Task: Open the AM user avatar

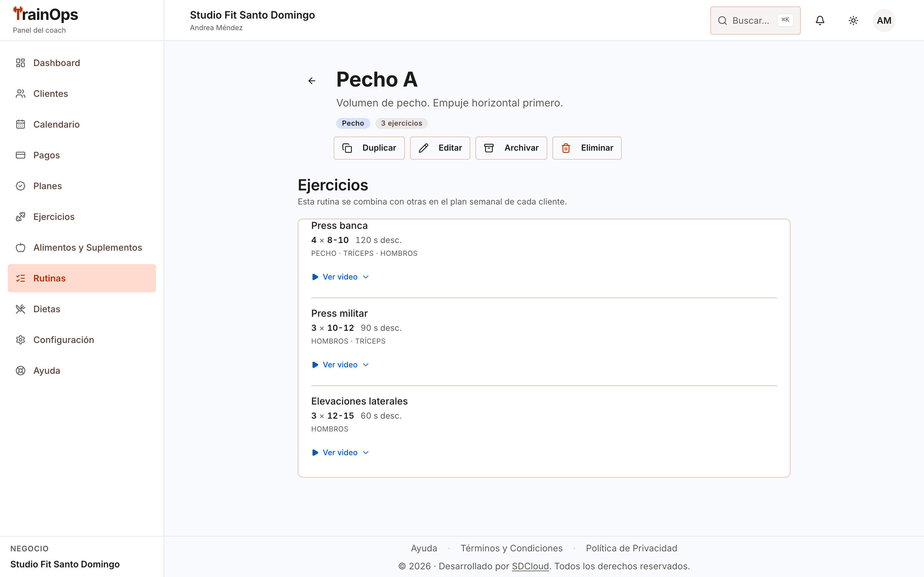Action: point(884,21)
